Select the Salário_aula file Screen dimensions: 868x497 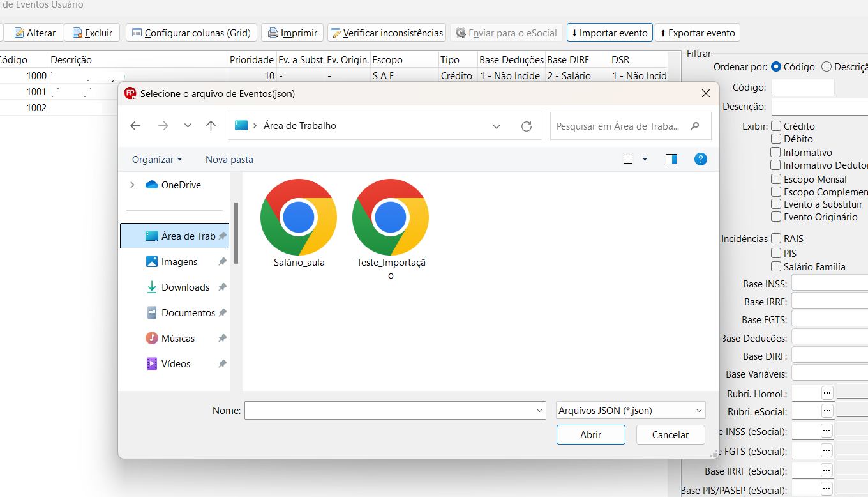[299, 224]
